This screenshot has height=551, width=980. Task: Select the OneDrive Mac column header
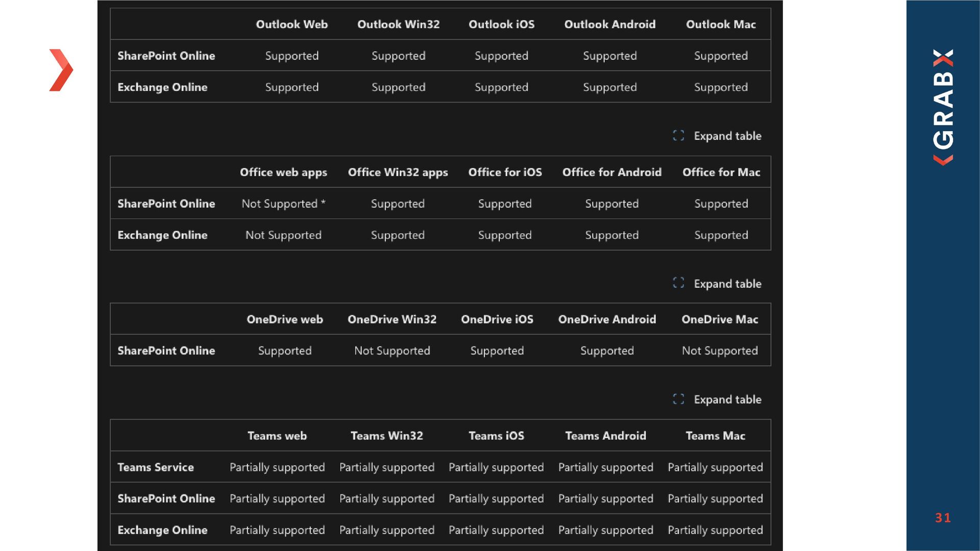(x=720, y=319)
